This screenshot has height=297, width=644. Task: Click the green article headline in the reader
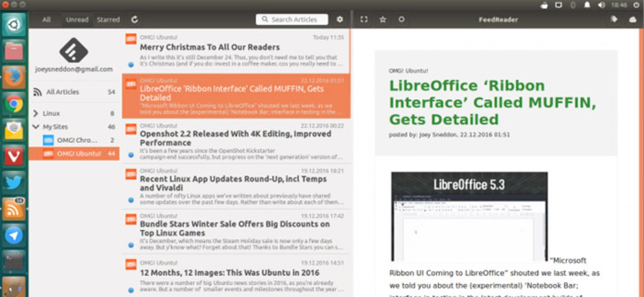point(492,103)
